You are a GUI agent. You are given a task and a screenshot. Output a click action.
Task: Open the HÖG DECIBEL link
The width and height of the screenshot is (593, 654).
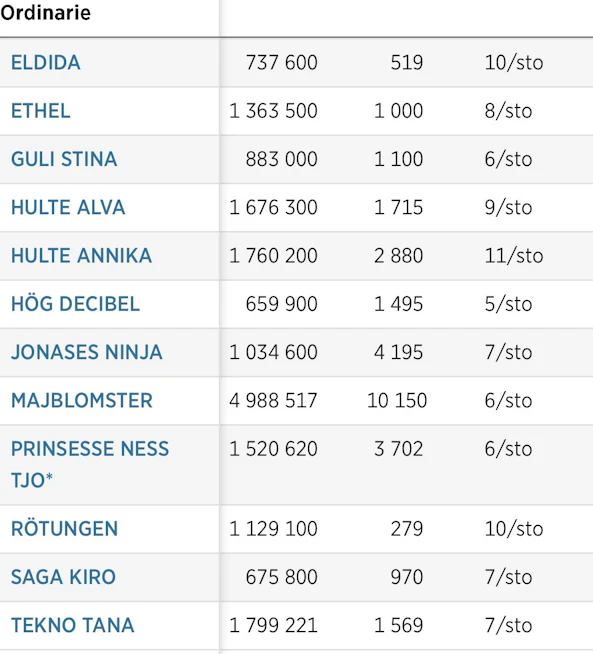click(x=75, y=304)
